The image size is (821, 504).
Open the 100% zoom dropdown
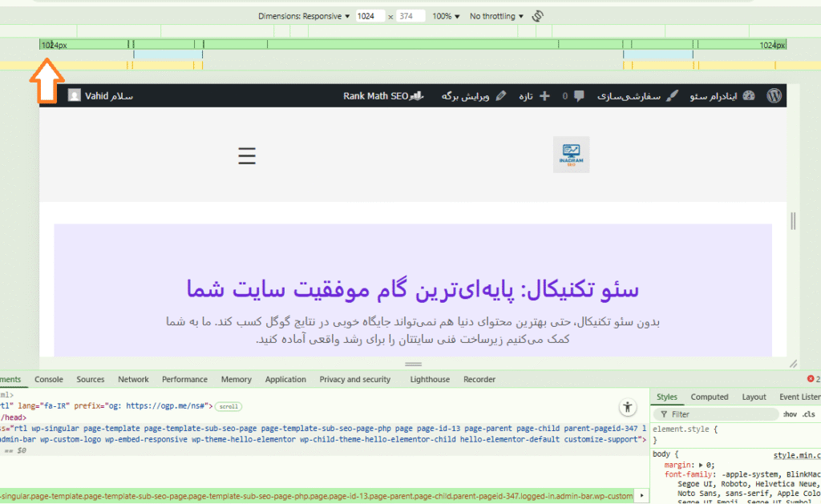[x=446, y=16]
